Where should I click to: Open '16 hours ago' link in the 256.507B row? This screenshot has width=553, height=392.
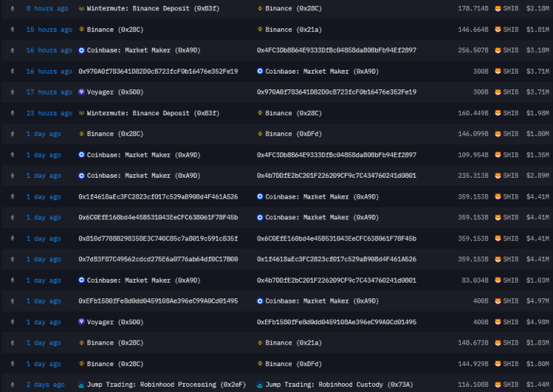click(x=49, y=51)
